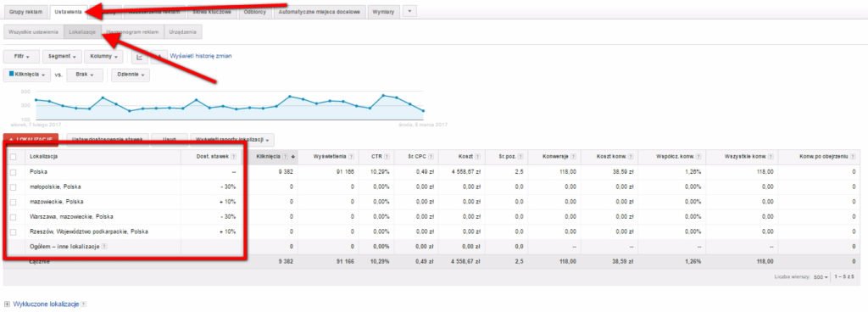
Task: Click the -30% bid adjustment for małopolskie
Action: click(228, 187)
